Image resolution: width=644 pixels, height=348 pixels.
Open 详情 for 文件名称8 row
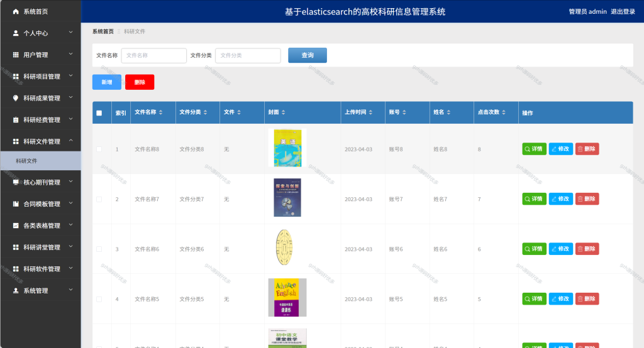tap(534, 149)
